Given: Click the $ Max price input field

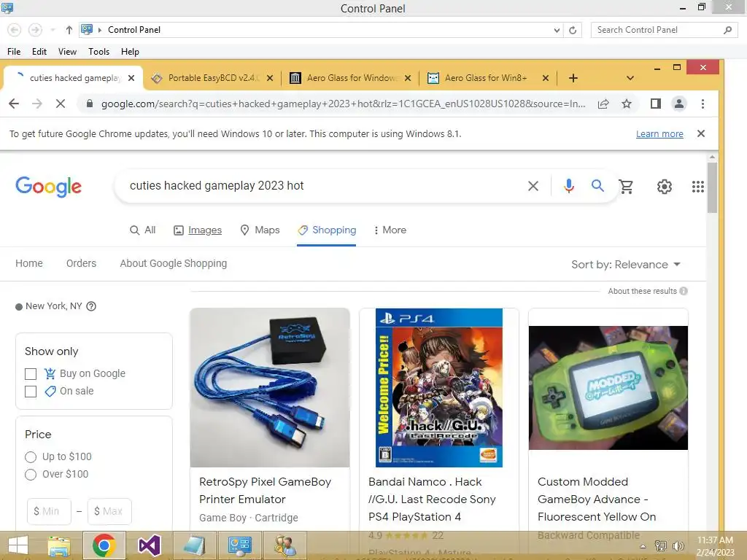Looking at the screenshot, I should tap(109, 511).
